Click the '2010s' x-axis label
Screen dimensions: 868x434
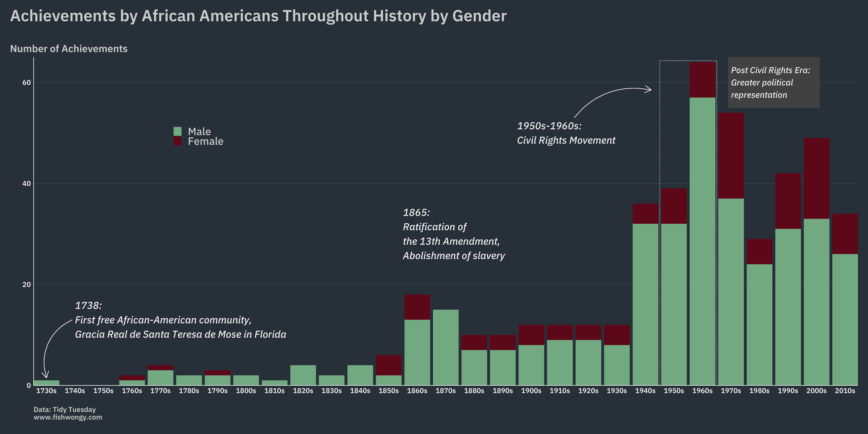coord(845,391)
